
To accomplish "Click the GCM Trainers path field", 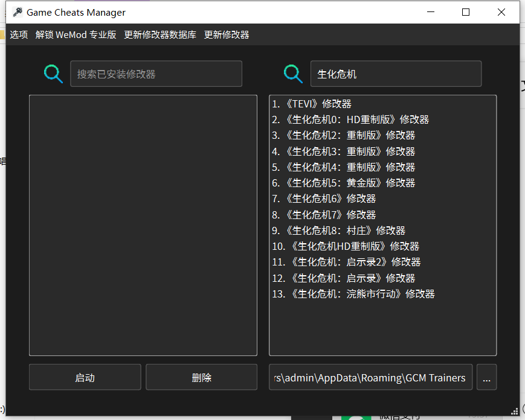I will 370,377.
